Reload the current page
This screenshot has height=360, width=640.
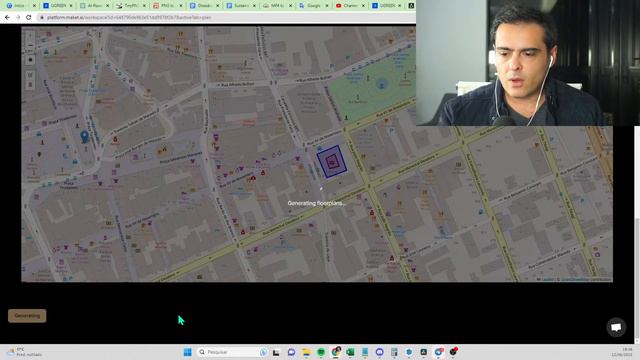[x=29, y=18]
